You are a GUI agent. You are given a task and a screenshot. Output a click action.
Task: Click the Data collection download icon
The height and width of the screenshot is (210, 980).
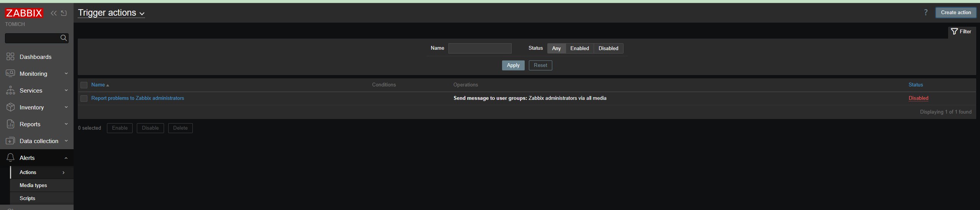tap(10, 141)
